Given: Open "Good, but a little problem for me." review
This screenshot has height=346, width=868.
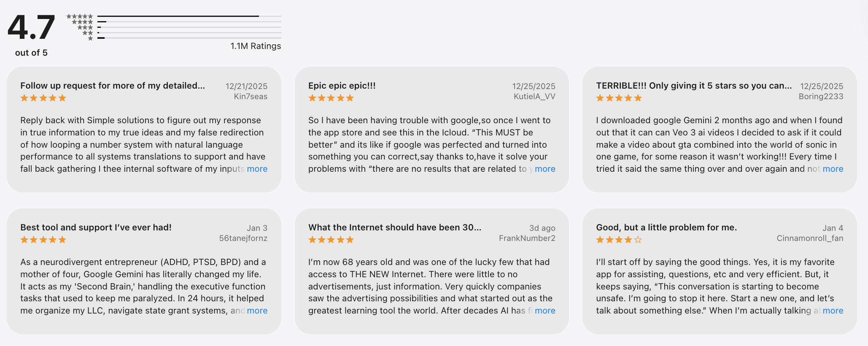Looking at the screenshot, I should click(x=666, y=227).
